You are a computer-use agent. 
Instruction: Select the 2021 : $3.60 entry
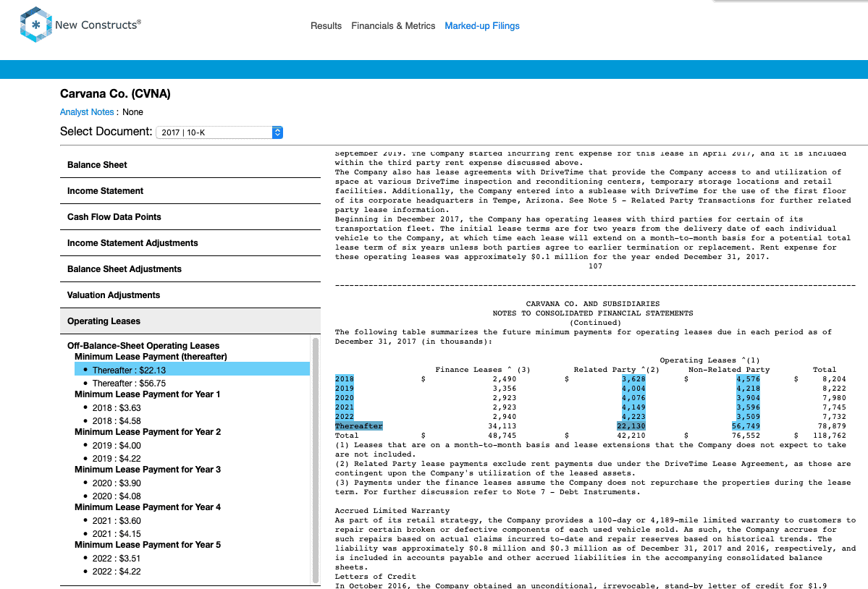tap(117, 520)
